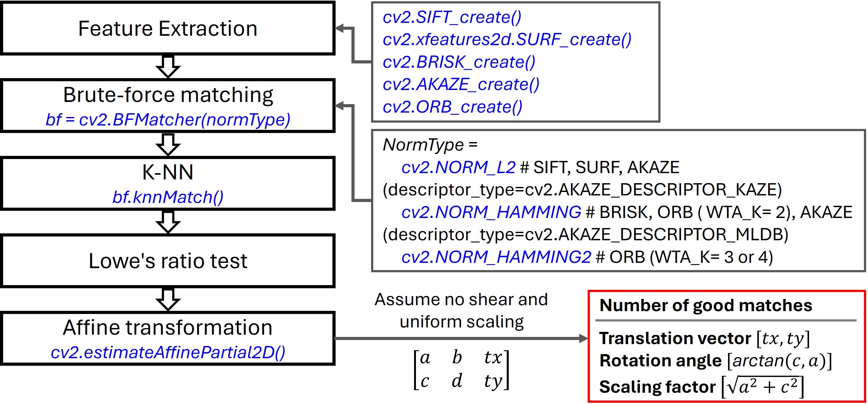Viewport: 868px width, 404px height.
Task: Click the Scaling factor formula
Action: 762,386
